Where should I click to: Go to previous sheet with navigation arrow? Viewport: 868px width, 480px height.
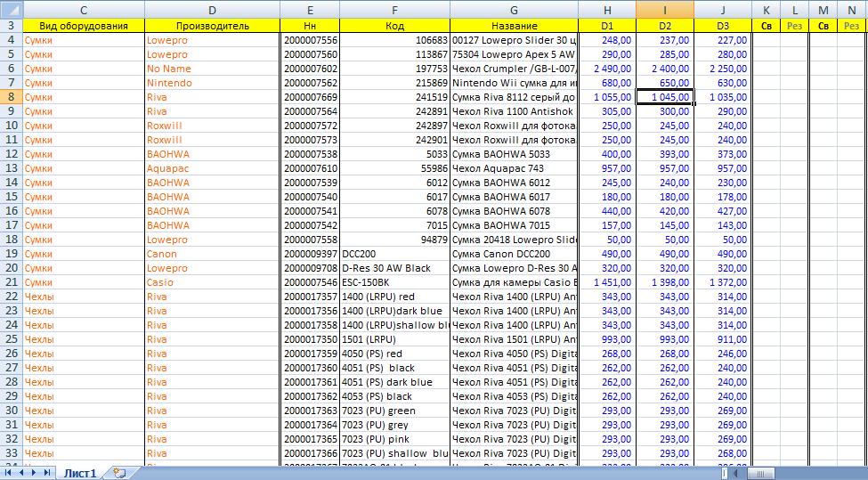tap(21, 473)
